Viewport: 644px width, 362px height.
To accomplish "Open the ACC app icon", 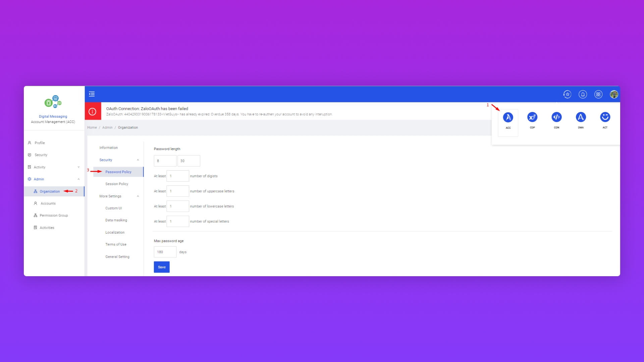I will tap(508, 118).
